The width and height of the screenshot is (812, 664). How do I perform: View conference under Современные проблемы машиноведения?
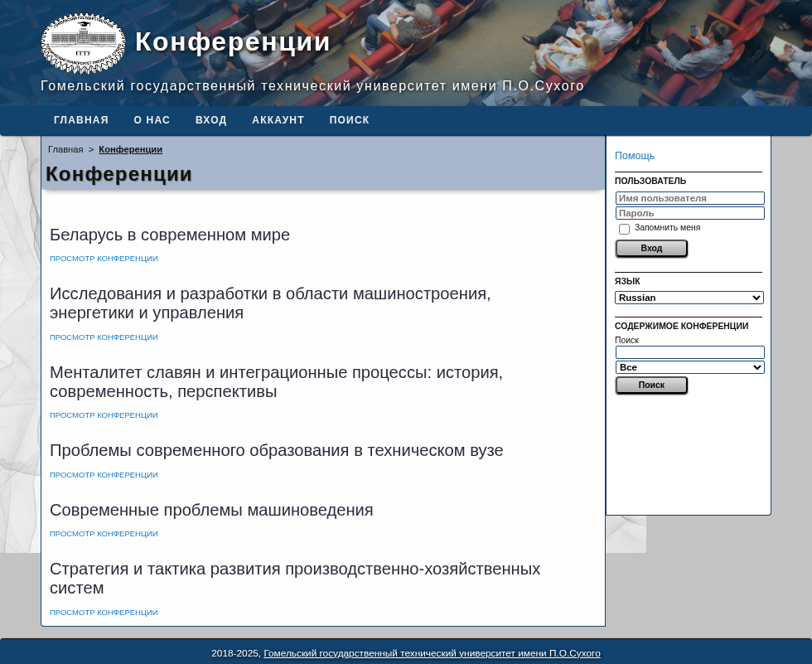pos(104,534)
